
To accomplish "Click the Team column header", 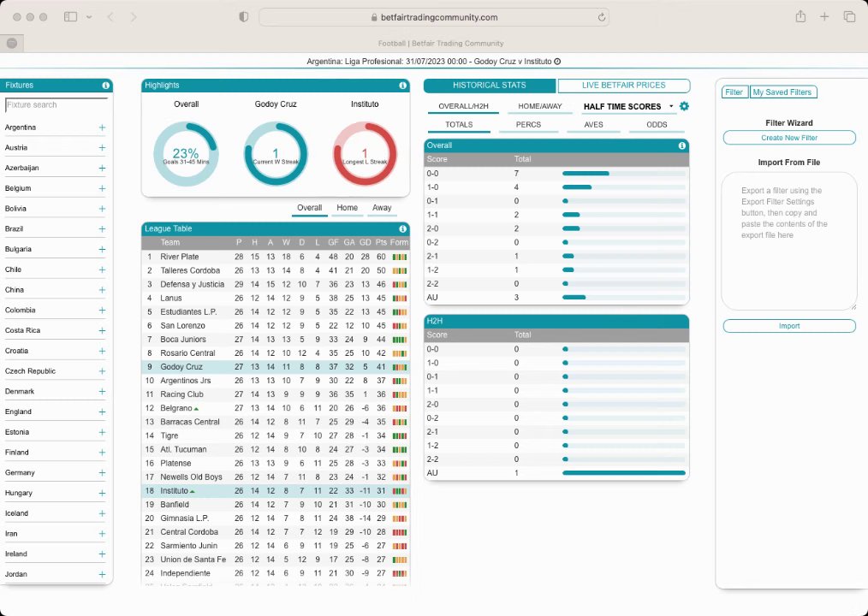I will click(x=170, y=242).
